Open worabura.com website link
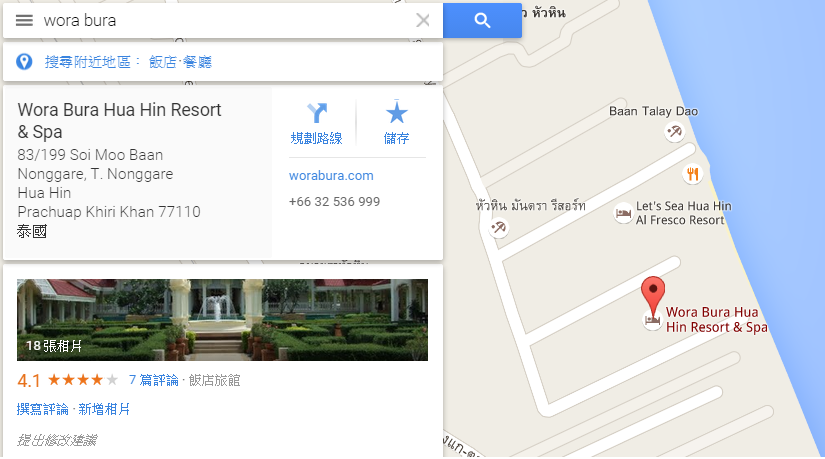This screenshot has width=825, height=459. click(331, 176)
